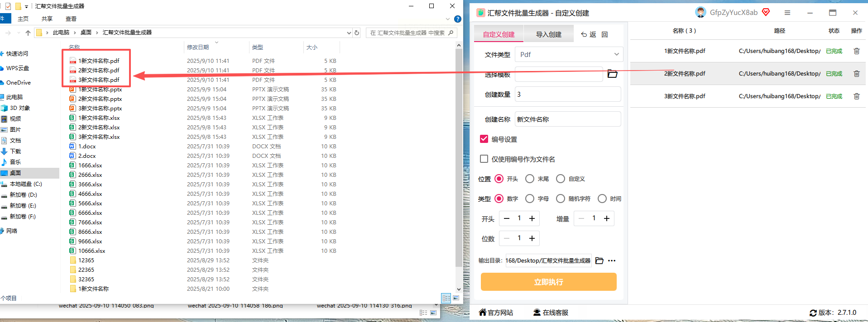Image resolution: width=868 pixels, height=322 pixels.
Task: Uncheck the 编号设置 checkbox
Action: (484, 139)
